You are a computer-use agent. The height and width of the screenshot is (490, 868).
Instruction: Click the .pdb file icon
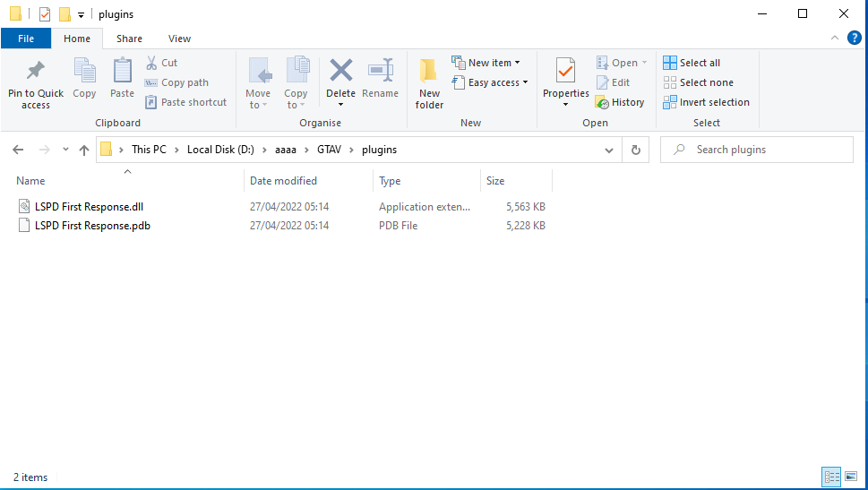click(x=24, y=225)
